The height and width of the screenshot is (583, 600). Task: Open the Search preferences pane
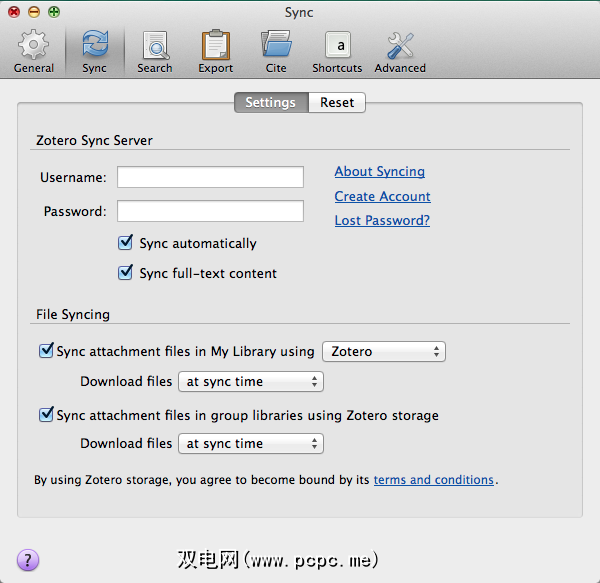155,51
